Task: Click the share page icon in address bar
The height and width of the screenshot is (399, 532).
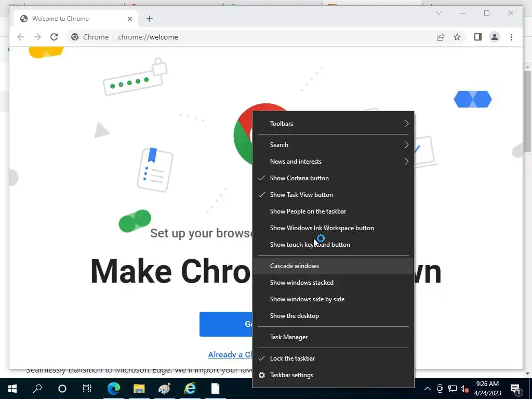Action: 441,37
